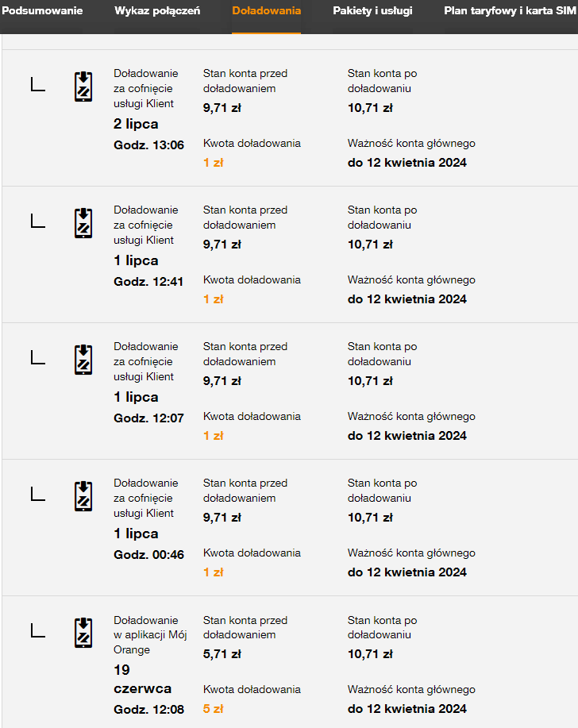Click the top-up phone icon for 1 lipca 12:07
The image size is (578, 728).
point(83,360)
